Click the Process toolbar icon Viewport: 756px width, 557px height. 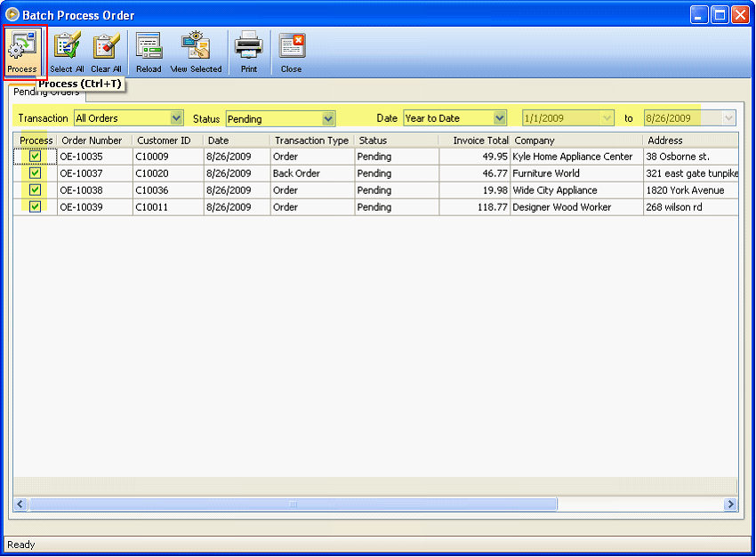tap(21, 51)
